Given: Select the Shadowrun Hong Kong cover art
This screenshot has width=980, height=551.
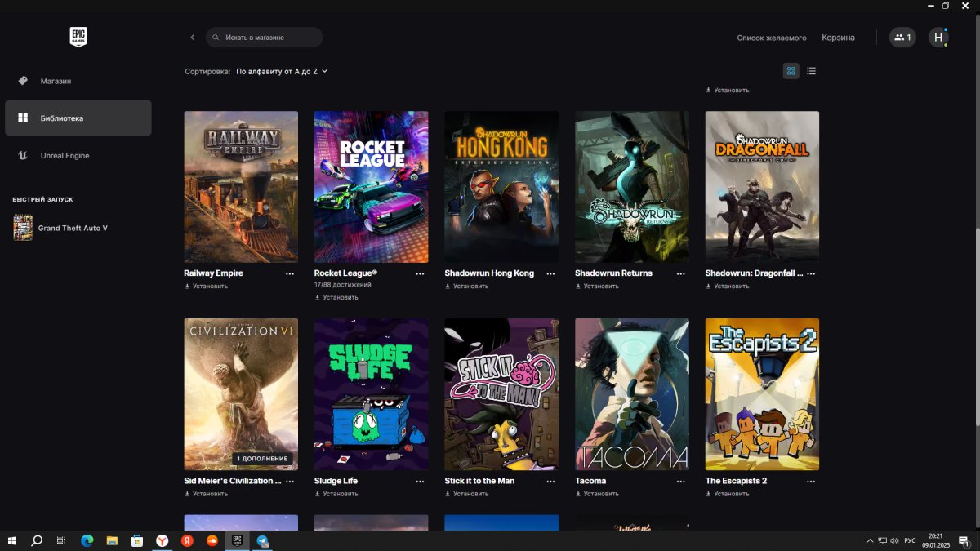Looking at the screenshot, I should click(x=501, y=187).
